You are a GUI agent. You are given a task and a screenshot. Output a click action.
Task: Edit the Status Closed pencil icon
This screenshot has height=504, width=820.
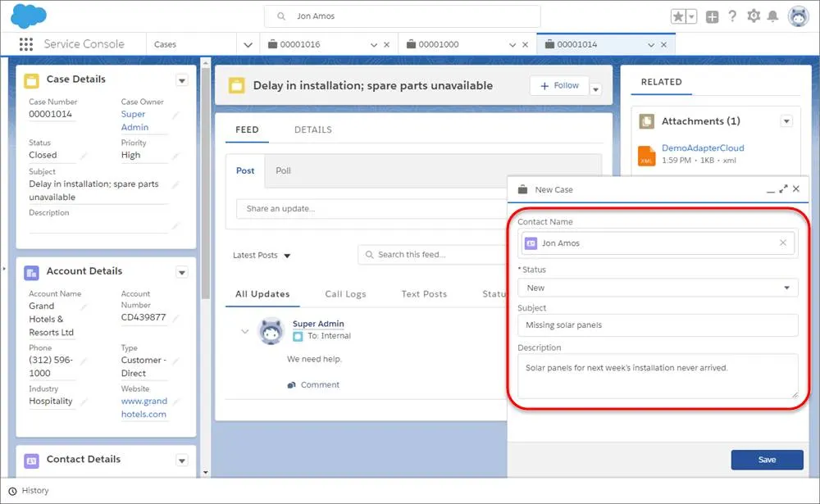coord(84,155)
